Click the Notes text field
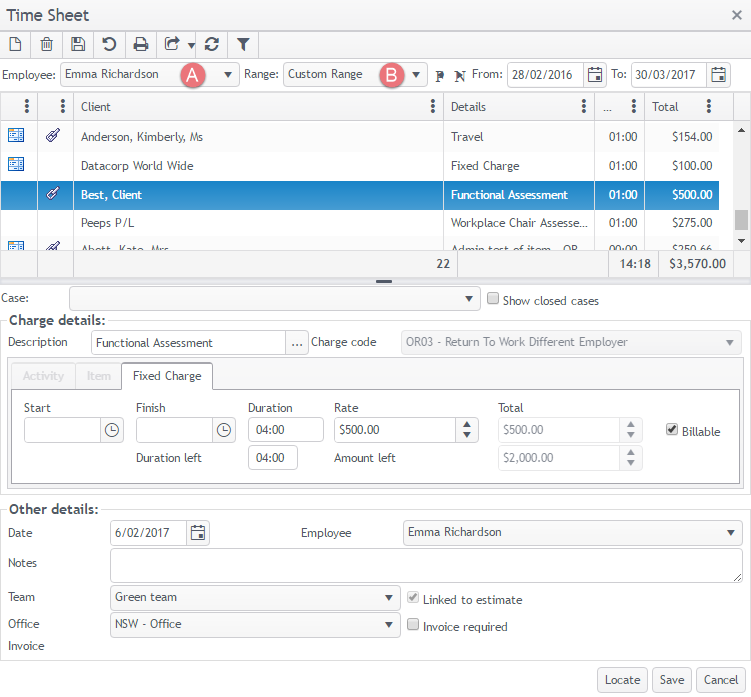751x697 pixels. click(x=426, y=565)
